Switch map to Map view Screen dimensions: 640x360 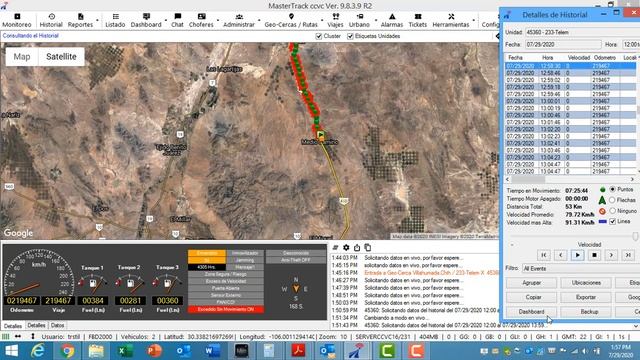tap(22, 57)
